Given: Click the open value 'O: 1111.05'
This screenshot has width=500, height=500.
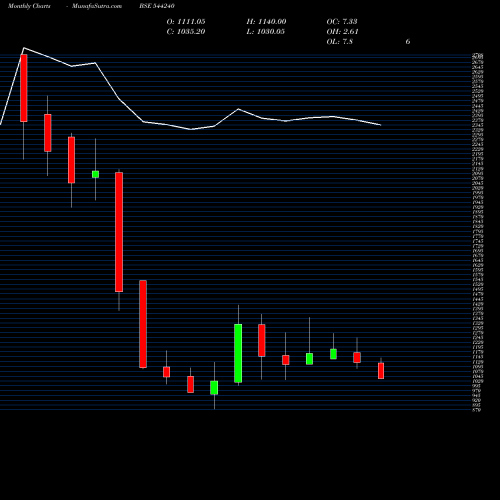Looking at the screenshot, I should click(186, 22).
